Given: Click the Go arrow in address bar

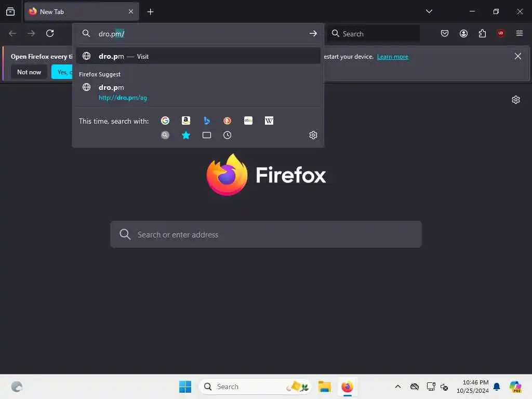Looking at the screenshot, I should pyautogui.click(x=313, y=34).
